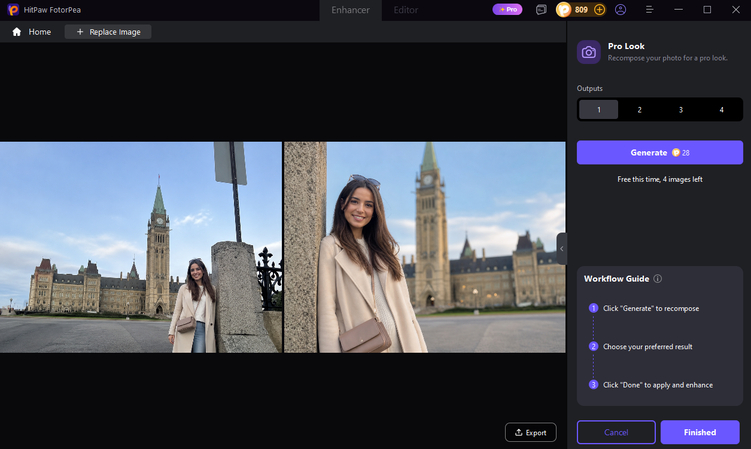Viewport: 751px width, 449px height.
Task: Maximize the application window
Action: 707,10
